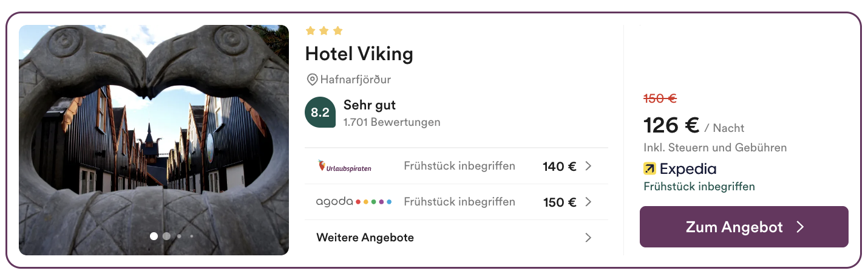868x276 pixels.
Task: Click the Expedia logo icon
Action: [649, 169]
